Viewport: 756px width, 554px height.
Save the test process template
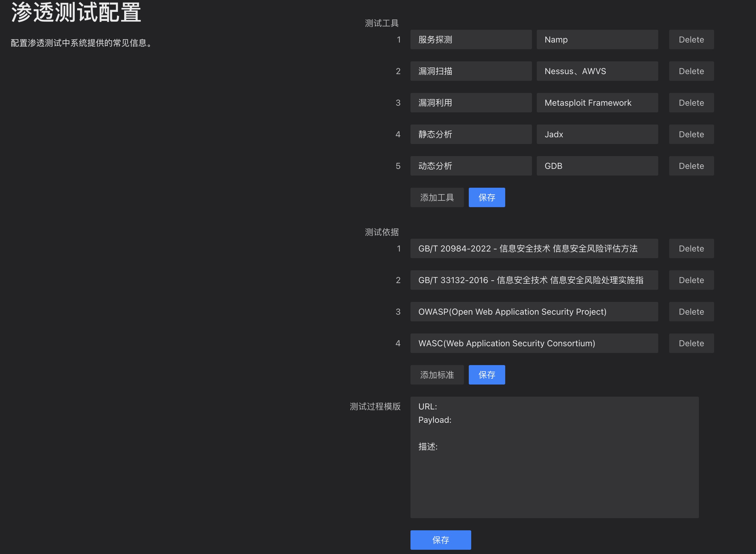tap(440, 540)
